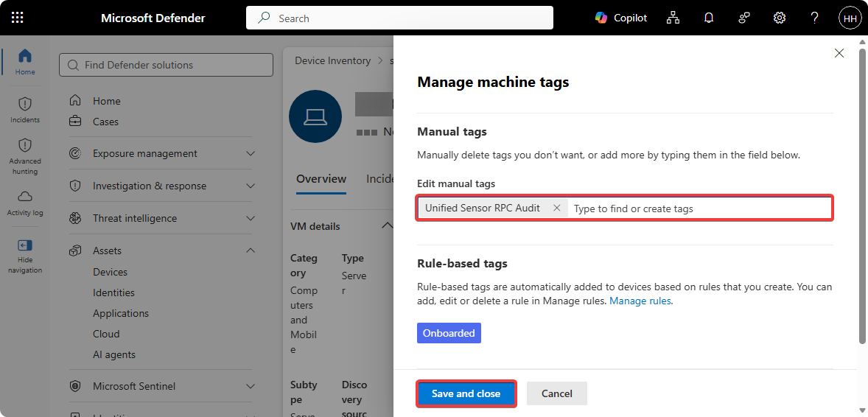Open the app launcher waffle icon

(x=17, y=18)
